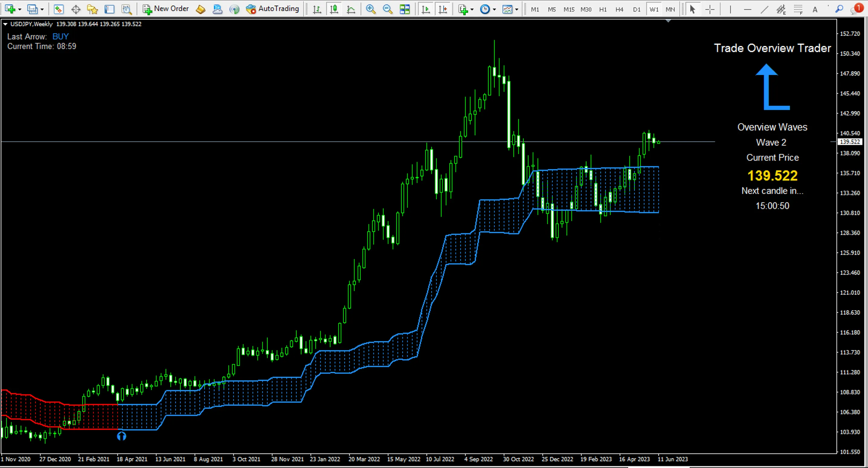Zoom in on the chart
This screenshot has height=468, width=868.
(370, 9)
